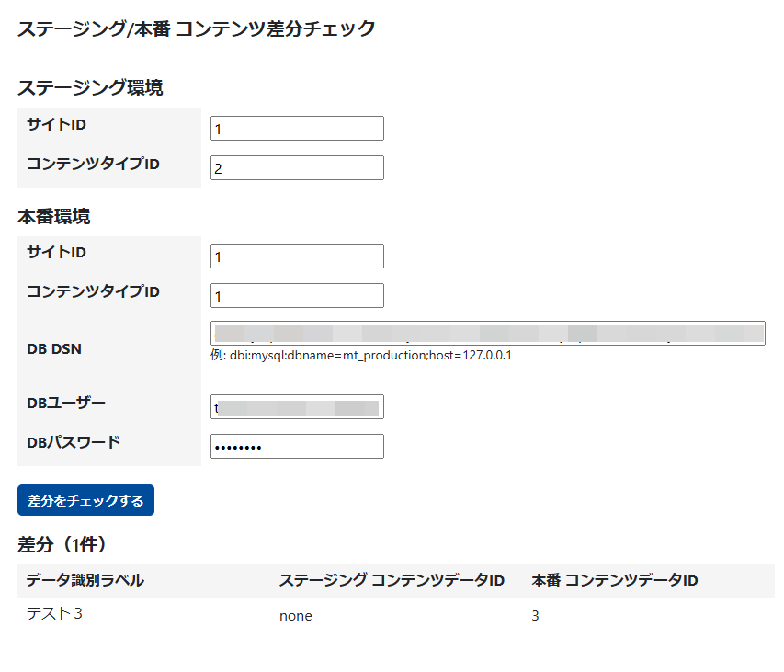Click the コンテンツタイプID label under ステージング環境
Viewport: 784px width, 672px height.
click(x=93, y=164)
